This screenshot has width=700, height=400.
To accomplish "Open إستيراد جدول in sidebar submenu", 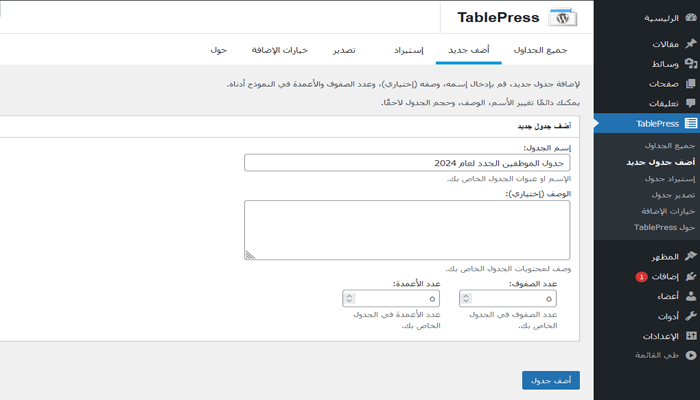I will click(670, 179).
